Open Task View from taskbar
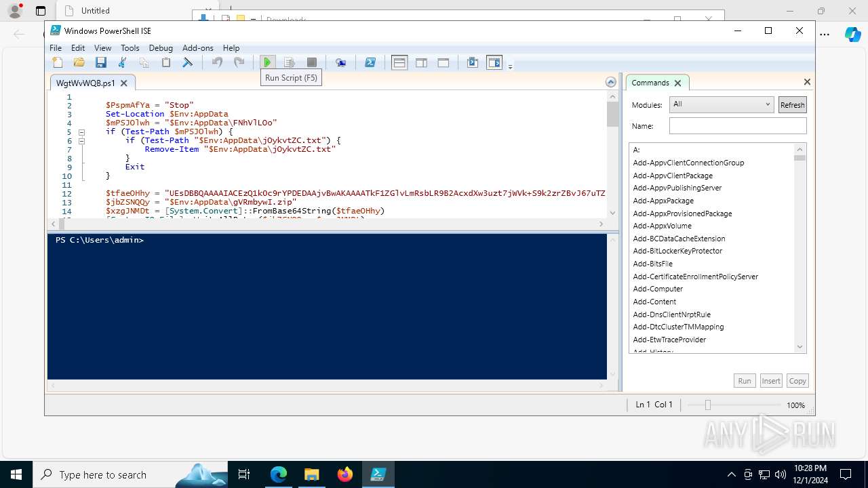Viewport: 868px width, 488px height. click(x=245, y=474)
